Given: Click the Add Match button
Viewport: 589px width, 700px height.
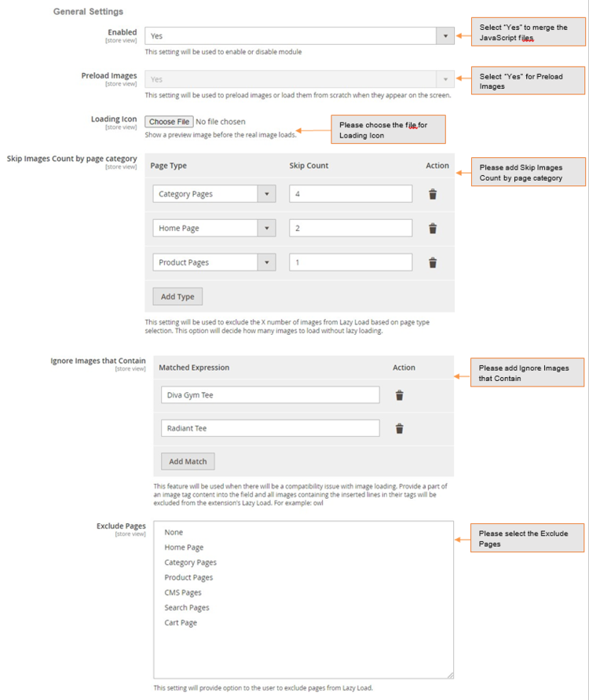Looking at the screenshot, I should point(188,461).
